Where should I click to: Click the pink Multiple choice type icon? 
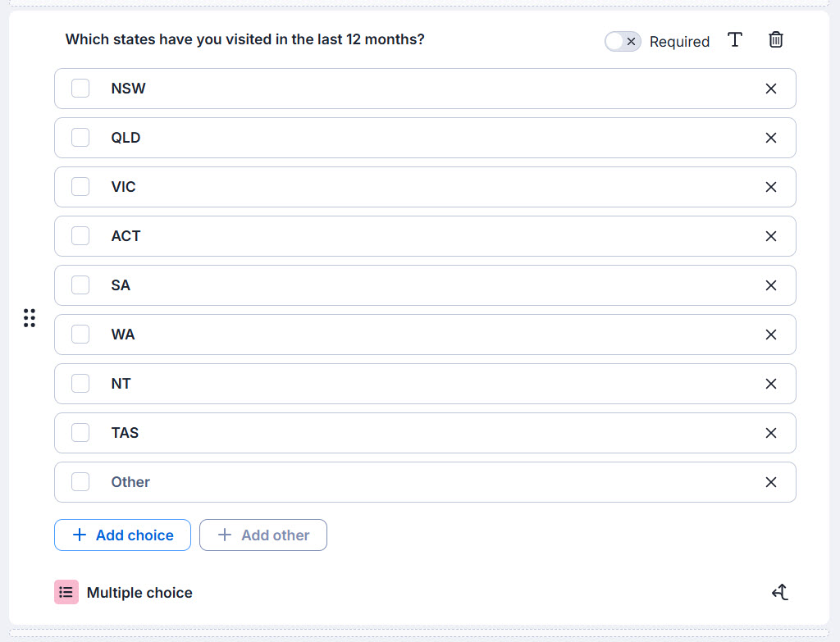pyautogui.click(x=66, y=592)
